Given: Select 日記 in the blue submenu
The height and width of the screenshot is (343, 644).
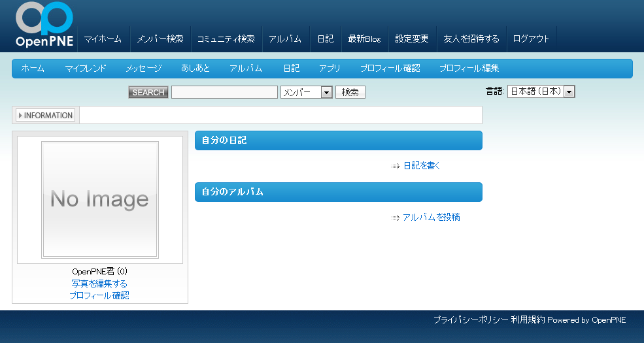Looking at the screenshot, I should (x=291, y=69).
